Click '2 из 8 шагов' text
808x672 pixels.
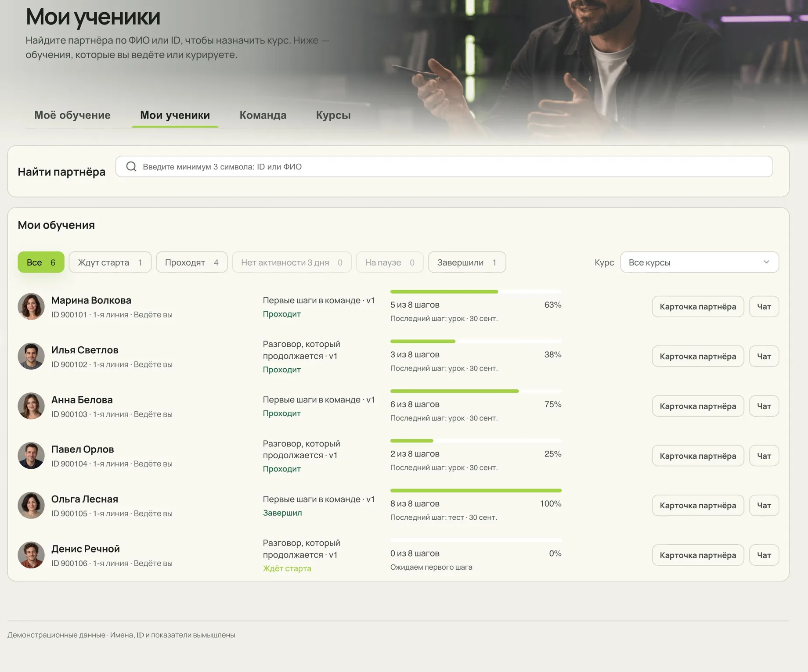pos(415,454)
